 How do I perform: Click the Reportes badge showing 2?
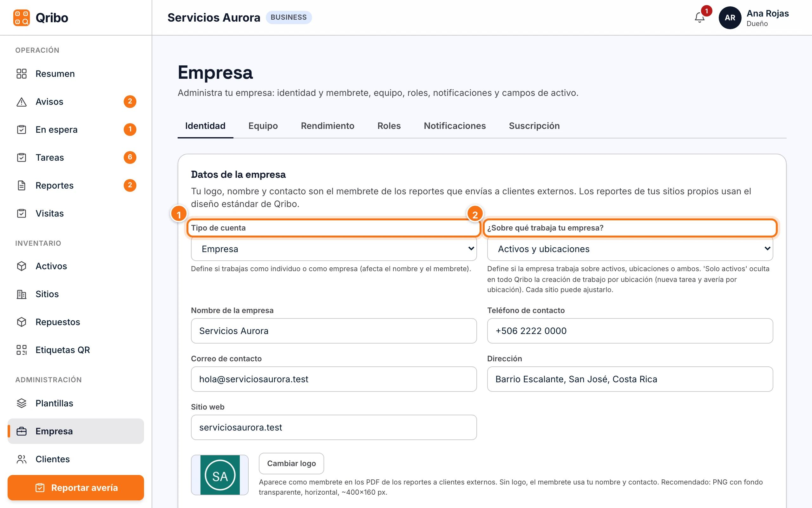[x=130, y=185]
